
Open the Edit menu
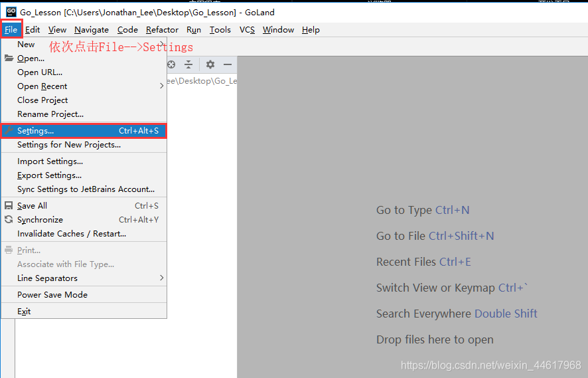pos(33,30)
